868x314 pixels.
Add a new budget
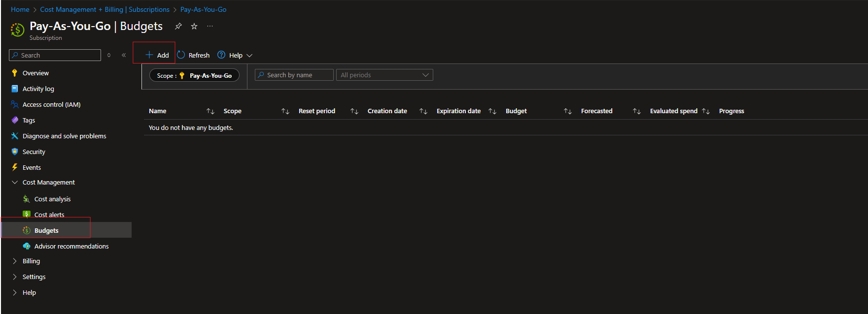tap(157, 55)
